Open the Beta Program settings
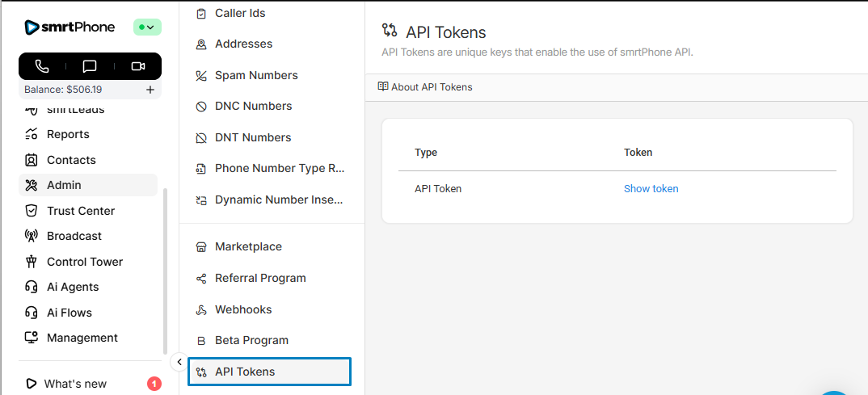This screenshot has height=395, width=868. [x=251, y=341]
